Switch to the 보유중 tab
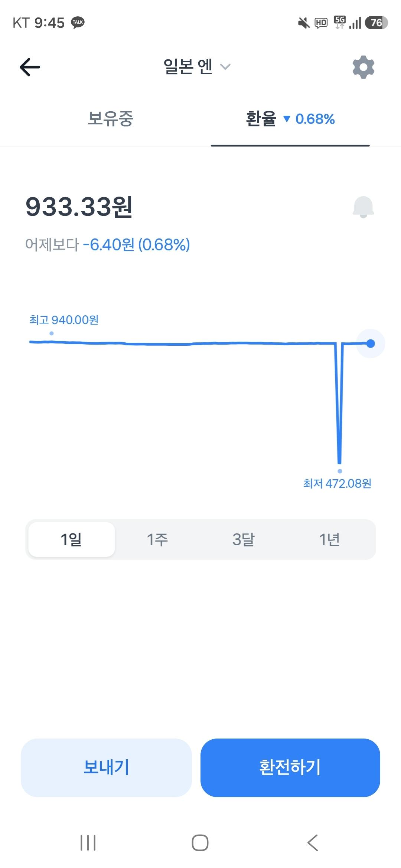 coord(110,119)
